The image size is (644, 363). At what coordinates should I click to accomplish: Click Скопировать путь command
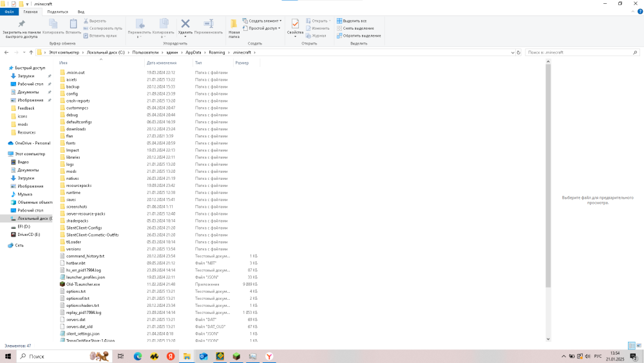(102, 28)
